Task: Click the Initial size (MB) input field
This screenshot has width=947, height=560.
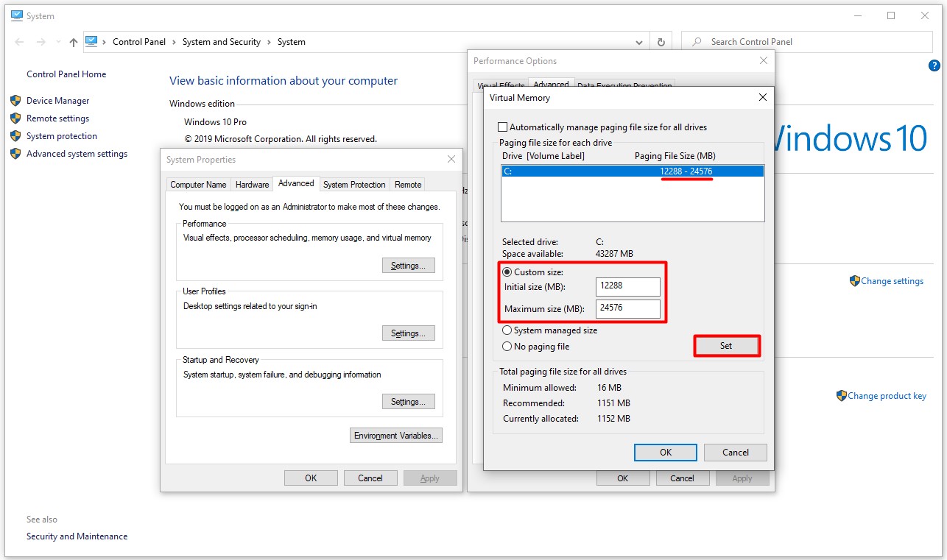Action: [627, 287]
